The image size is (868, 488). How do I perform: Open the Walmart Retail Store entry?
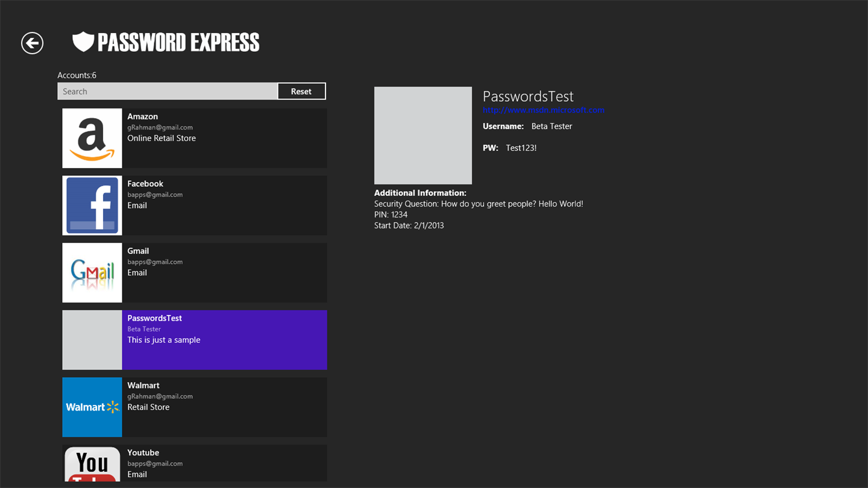click(x=224, y=407)
